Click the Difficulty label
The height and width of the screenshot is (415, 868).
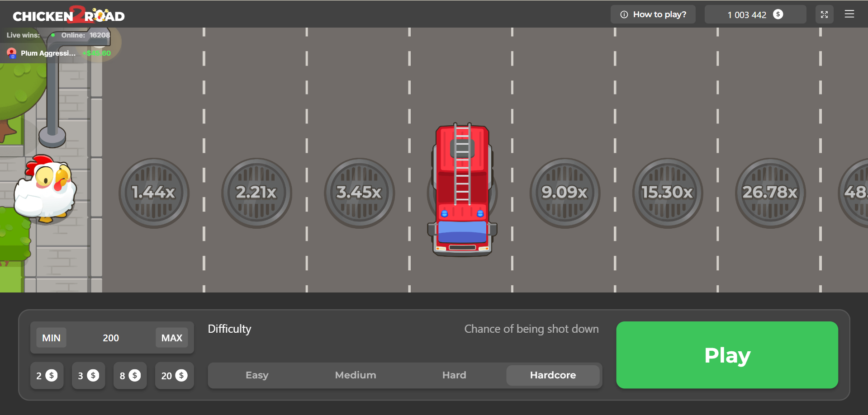229,329
